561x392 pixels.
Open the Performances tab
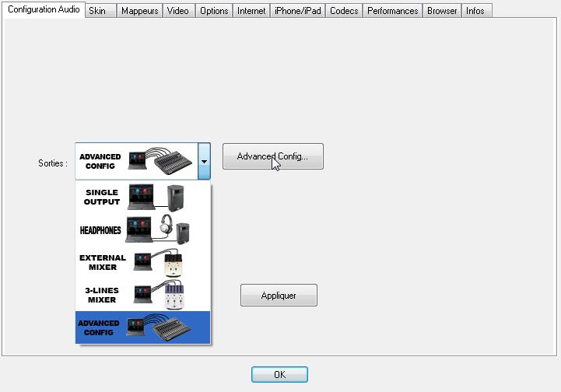(393, 11)
